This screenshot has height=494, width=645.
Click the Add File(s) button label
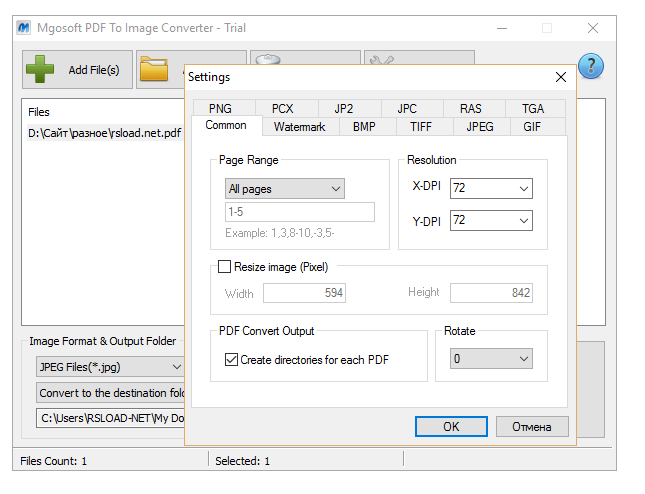pyautogui.click(x=94, y=70)
